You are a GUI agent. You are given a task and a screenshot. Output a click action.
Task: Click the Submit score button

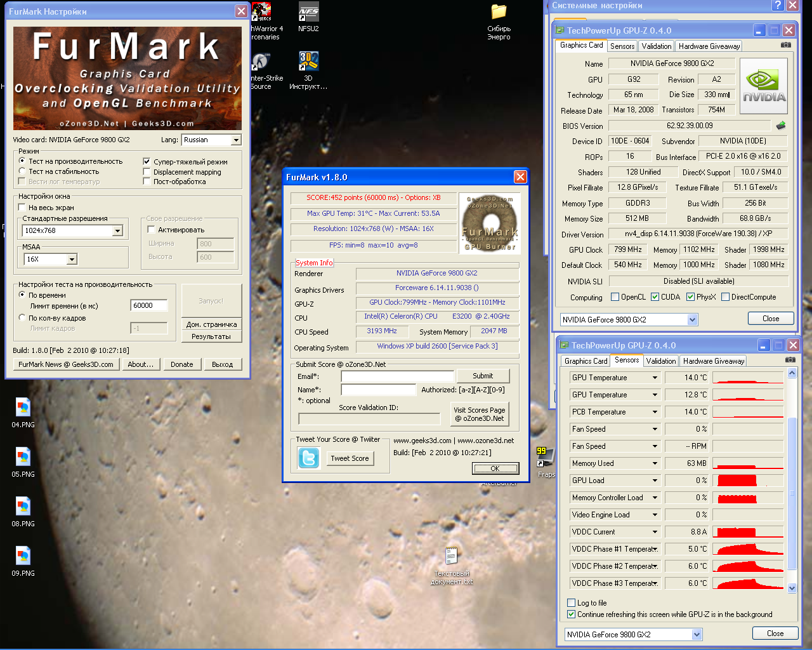tap(483, 376)
